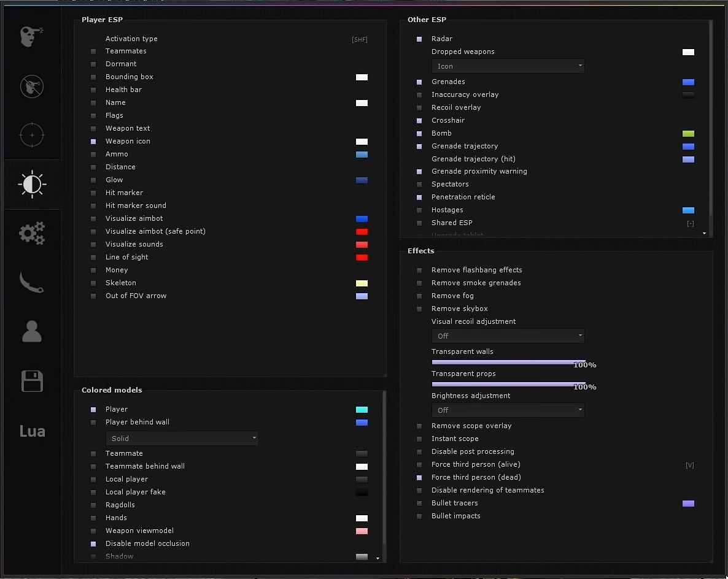Enable Remove flashbang effects checkbox
Image resolution: width=728 pixels, height=579 pixels.
coord(419,270)
